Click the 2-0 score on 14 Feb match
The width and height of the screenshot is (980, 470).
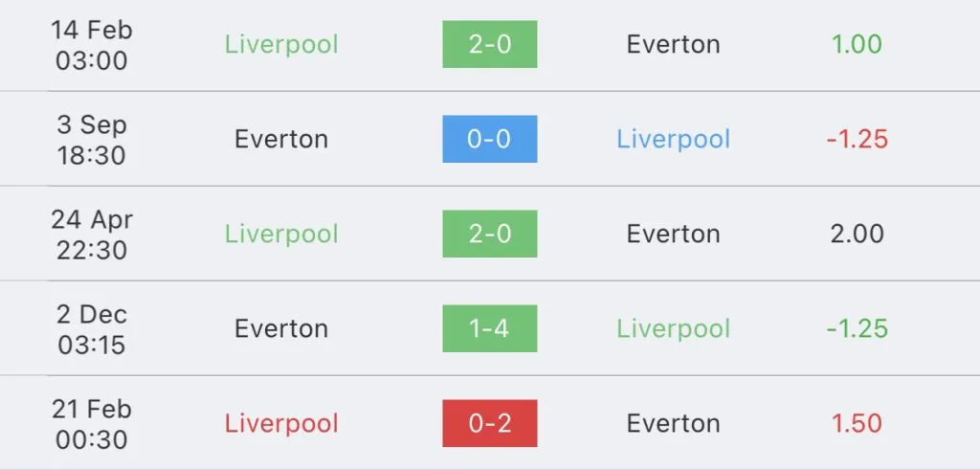(489, 44)
